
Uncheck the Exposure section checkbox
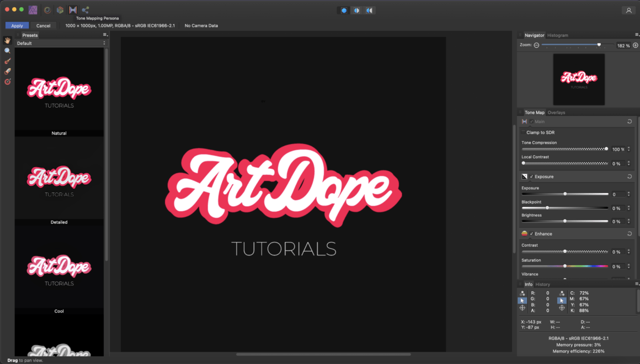(x=531, y=176)
